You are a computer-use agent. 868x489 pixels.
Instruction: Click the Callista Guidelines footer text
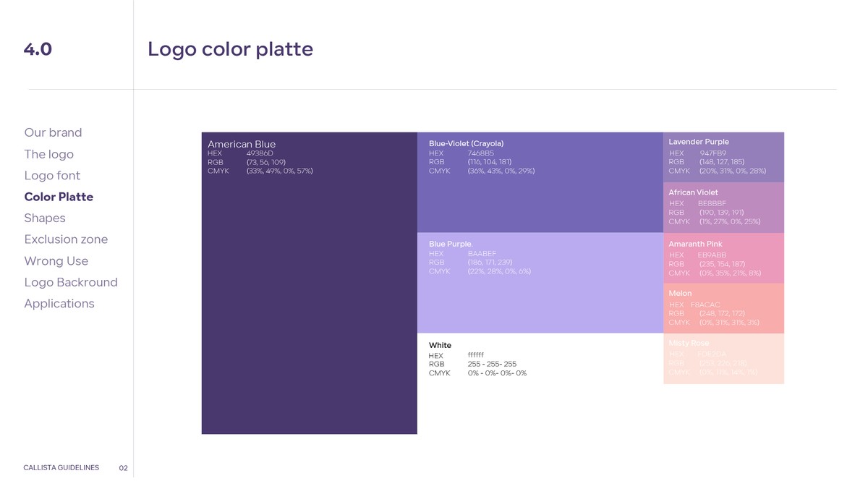click(61, 468)
